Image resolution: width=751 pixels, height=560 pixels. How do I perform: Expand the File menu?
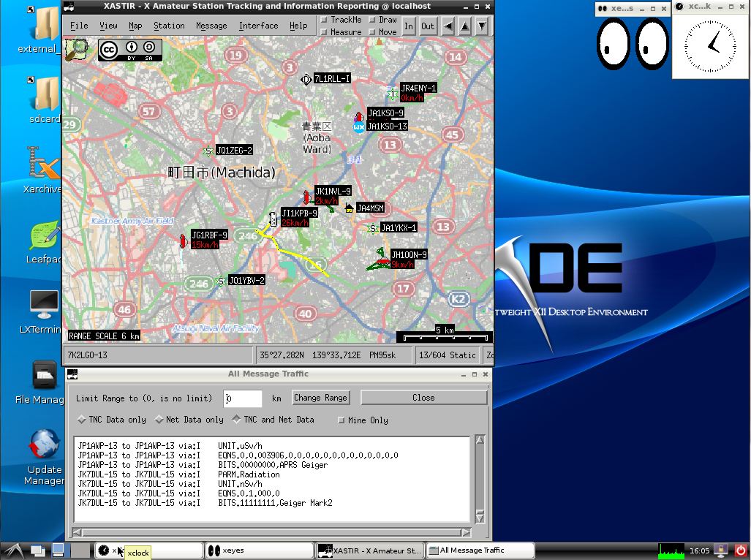[79, 26]
